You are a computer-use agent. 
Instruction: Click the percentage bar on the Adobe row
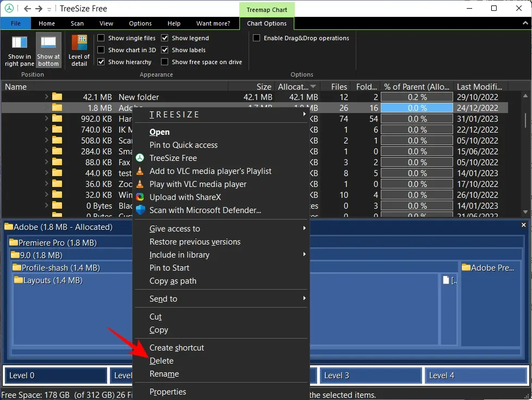(417, 108)
